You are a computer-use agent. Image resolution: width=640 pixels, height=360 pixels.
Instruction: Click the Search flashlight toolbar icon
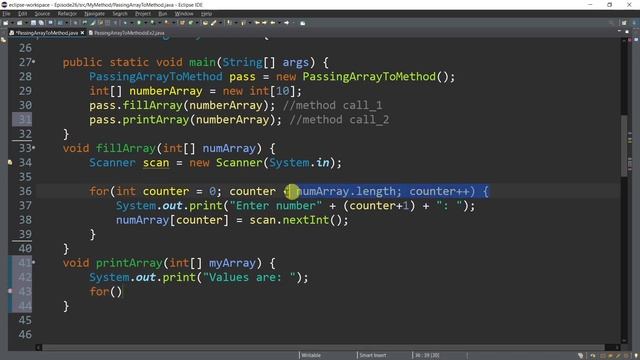[213, 23]
